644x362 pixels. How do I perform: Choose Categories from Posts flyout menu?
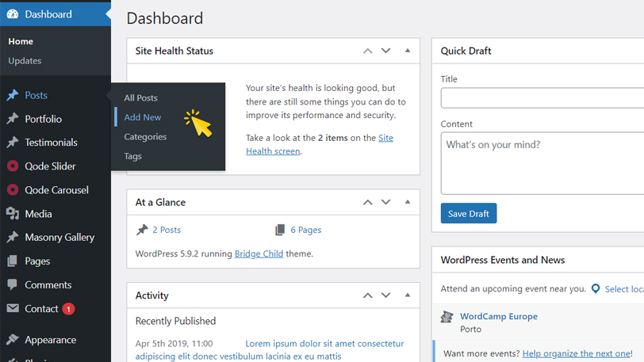coord(145,137)
